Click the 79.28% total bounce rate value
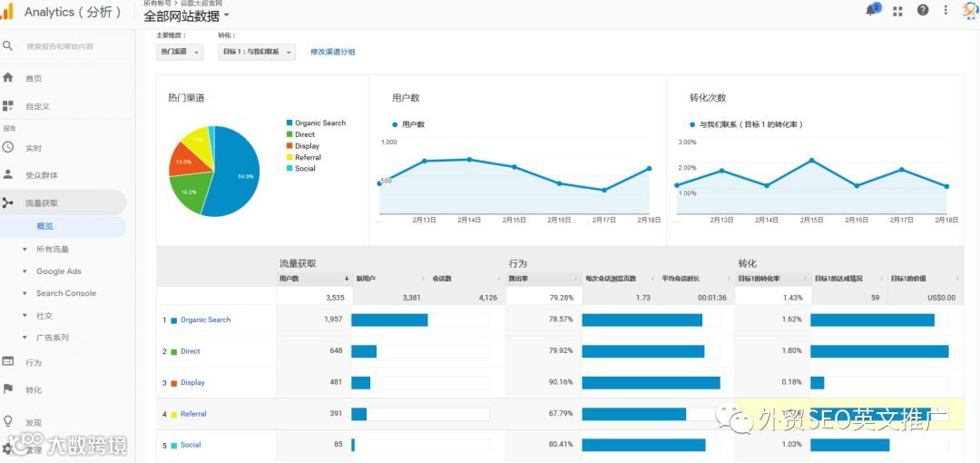980x463 pixels. [x=562, y=298]
